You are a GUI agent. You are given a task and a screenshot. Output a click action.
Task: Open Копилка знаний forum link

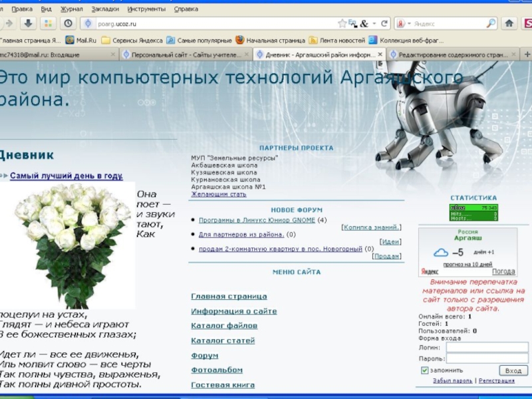click(372, 227)
